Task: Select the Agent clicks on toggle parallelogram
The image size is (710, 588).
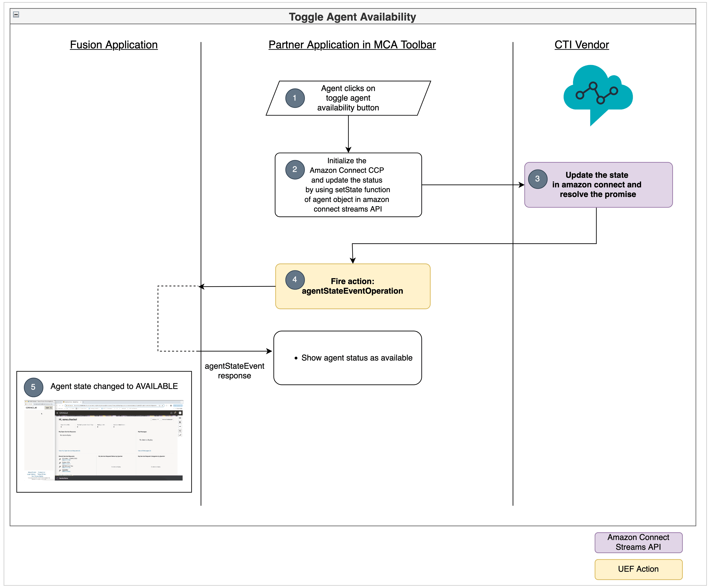Action: tap(348, 98)
